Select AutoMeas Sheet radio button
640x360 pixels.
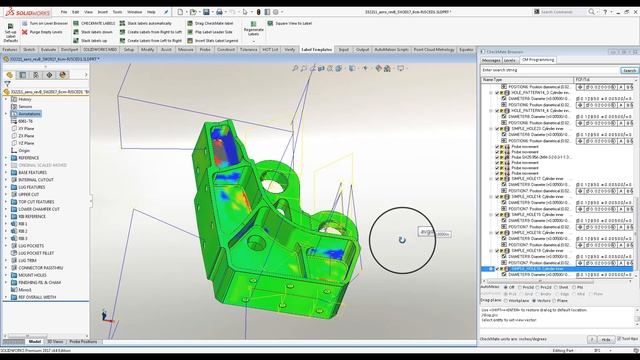tap(556, 287)
